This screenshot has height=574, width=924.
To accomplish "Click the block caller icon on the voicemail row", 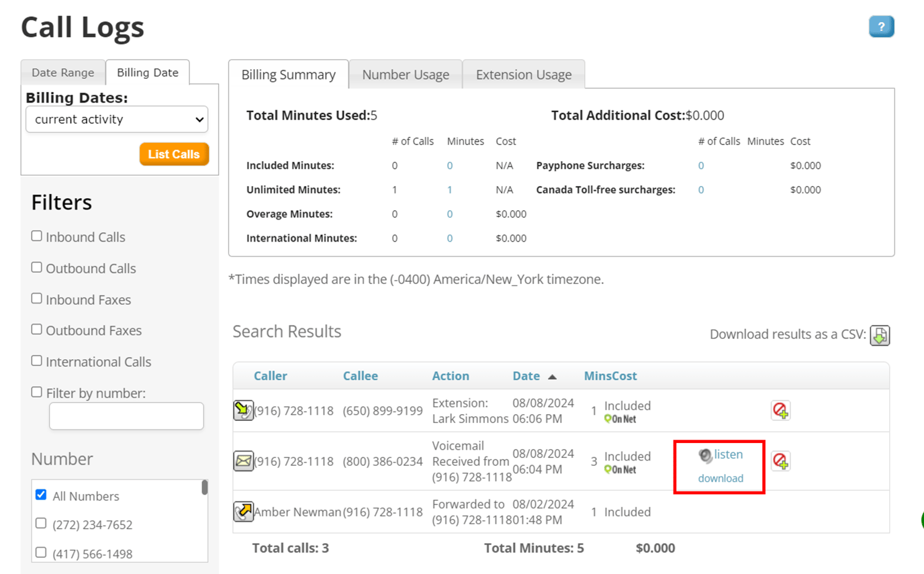I will click(781, 461).
